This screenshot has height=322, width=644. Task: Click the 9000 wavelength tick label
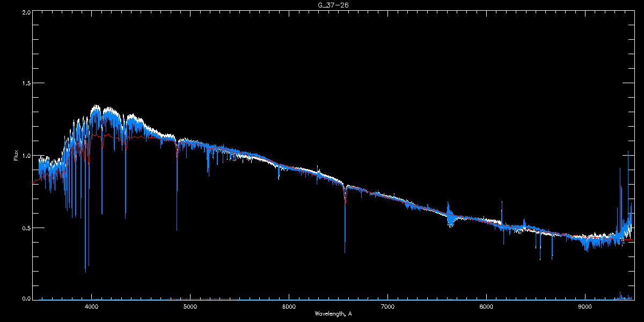pyautogui.click(x=585, y=306)
